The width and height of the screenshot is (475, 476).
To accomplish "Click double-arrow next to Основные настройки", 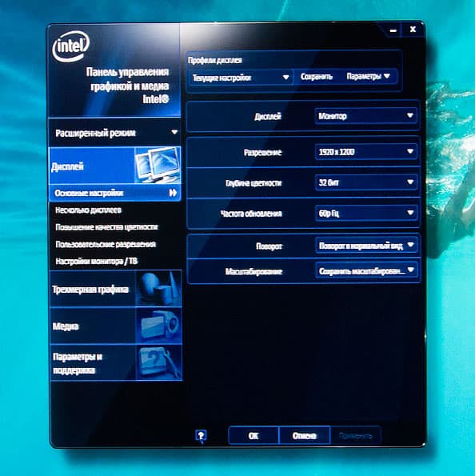I will pos(173,193).
